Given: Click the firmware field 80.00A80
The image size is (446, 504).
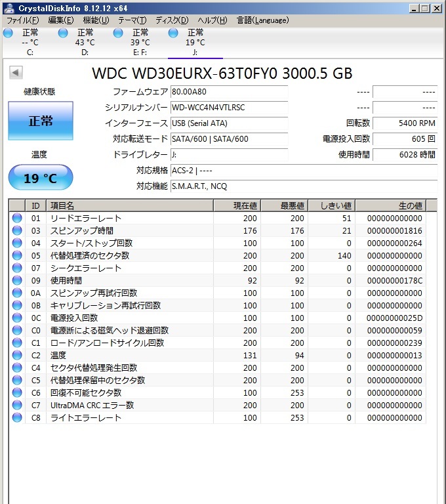Looking at the screenshot, I should point(229,92).
